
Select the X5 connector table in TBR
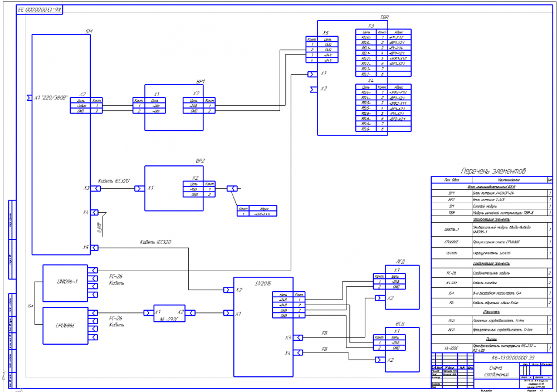click(322, 50)
